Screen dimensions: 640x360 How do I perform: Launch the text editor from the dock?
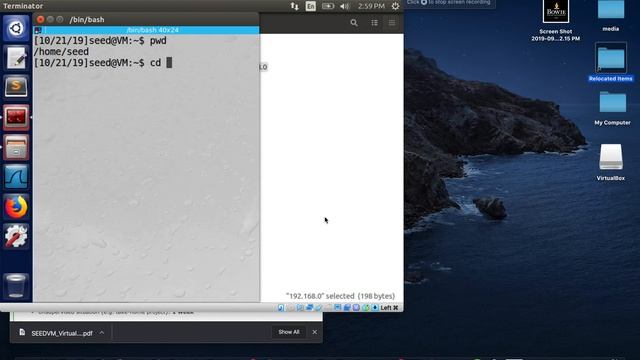[x=16, y=58]
